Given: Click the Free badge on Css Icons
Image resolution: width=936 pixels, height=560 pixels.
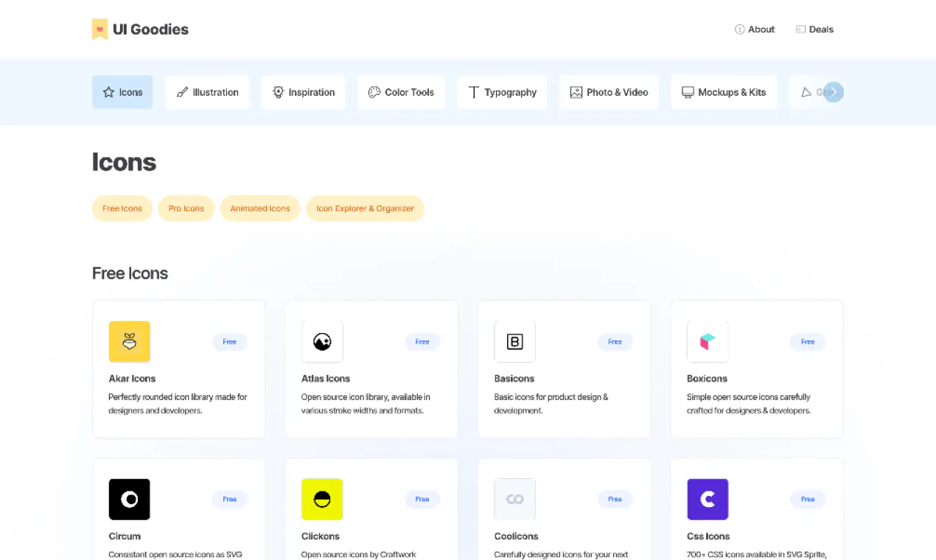Looking at the screenshot, I should pos(808,500).
